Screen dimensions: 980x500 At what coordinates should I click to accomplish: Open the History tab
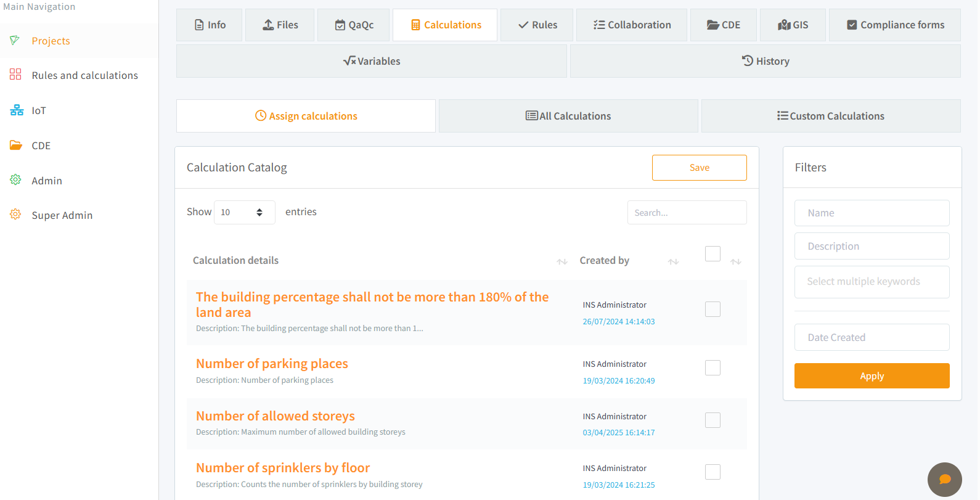pos(766,61)
